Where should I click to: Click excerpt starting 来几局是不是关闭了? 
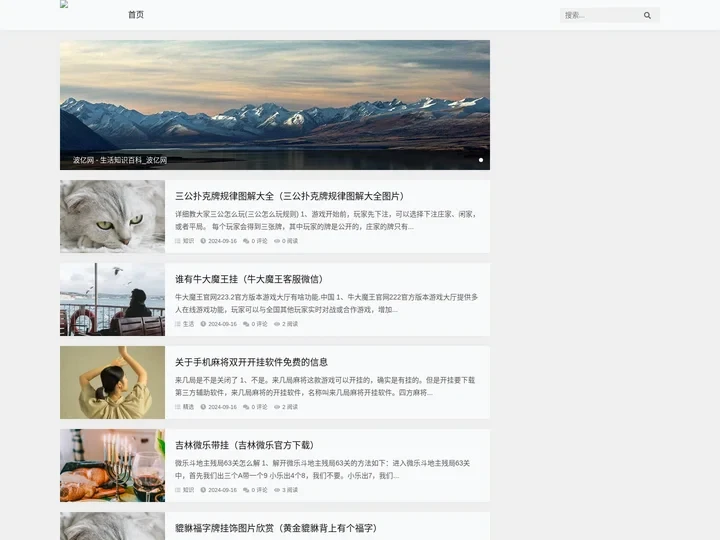coord(325,387)
